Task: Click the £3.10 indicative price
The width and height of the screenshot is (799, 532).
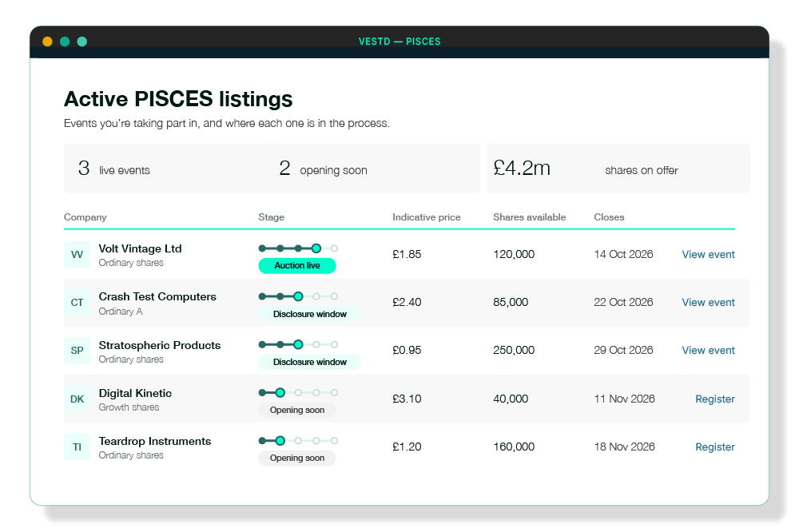Action: click(407, 399)
